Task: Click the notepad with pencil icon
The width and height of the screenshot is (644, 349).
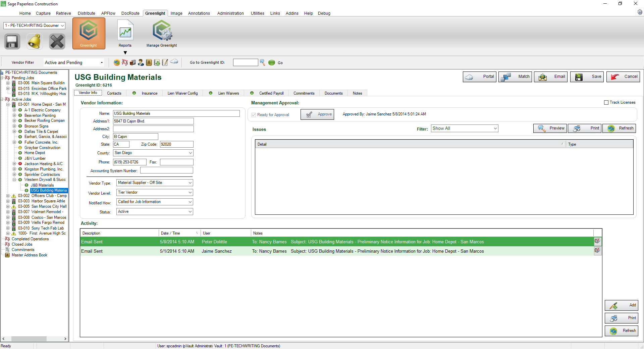Action: (x=165, y=62)
